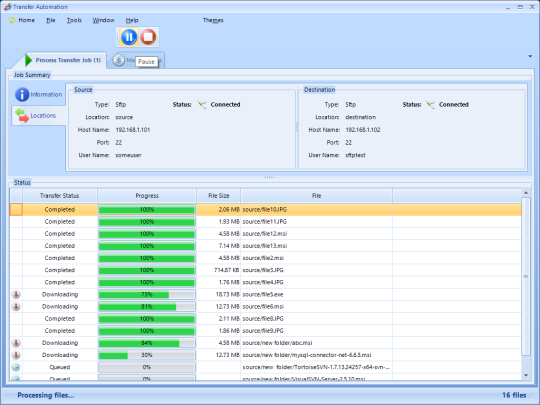Click the row selector header corner cell
This screenshot has height=405, width=540.
(16, 196)
